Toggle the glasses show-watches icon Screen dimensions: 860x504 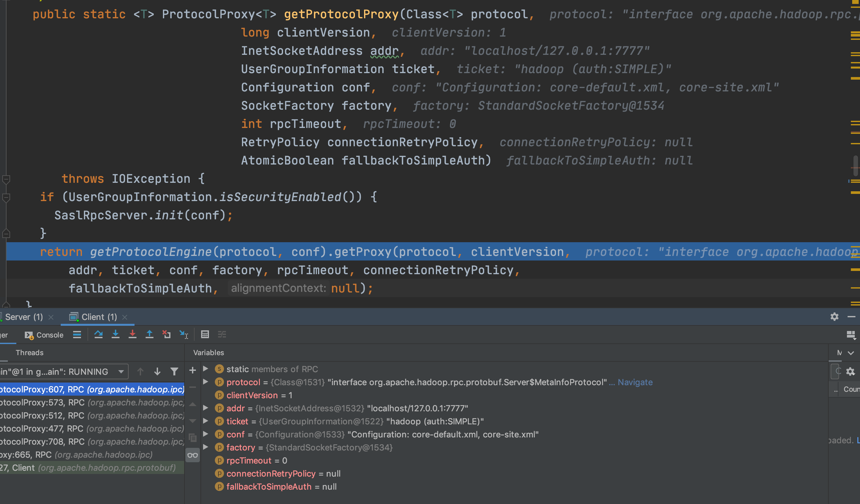(193, 455)
